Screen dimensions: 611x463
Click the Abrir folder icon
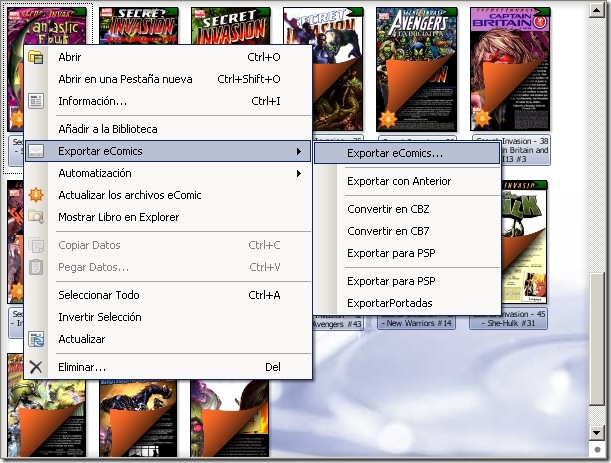tap(36, 57)
